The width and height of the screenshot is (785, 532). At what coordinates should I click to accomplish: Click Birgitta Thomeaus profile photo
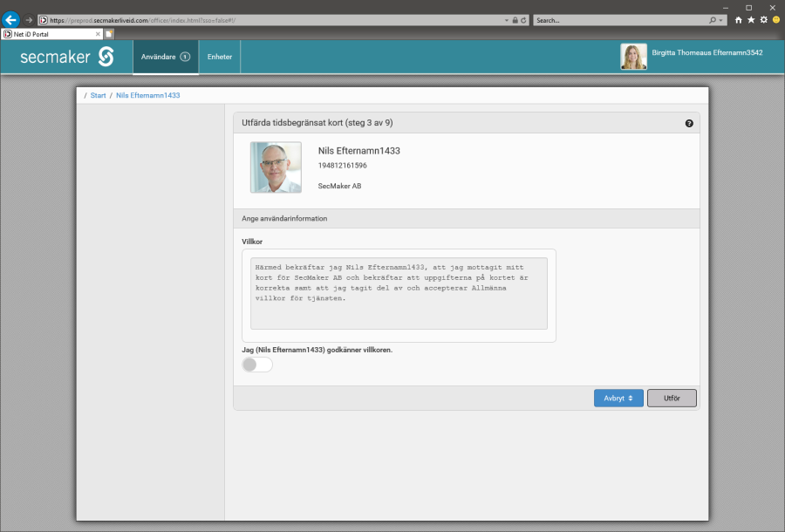click(x=633, y=57)
